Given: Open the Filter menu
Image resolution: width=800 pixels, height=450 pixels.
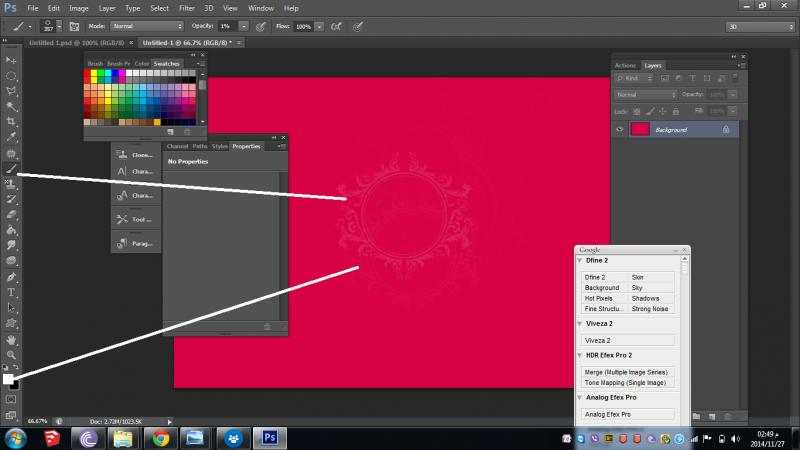Looking at the screenshot, I should tap(187, 8).
